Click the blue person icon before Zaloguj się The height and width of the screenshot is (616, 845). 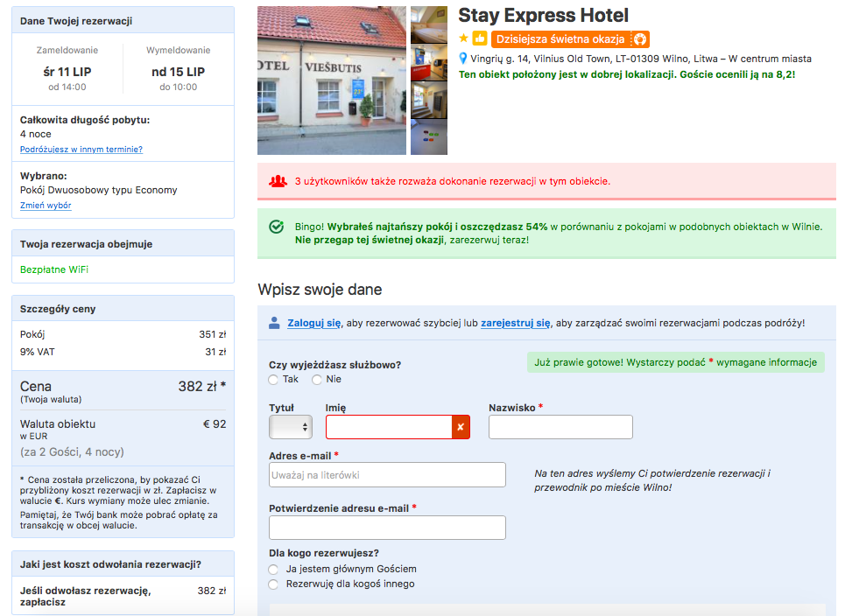click(x=272, y=323)
